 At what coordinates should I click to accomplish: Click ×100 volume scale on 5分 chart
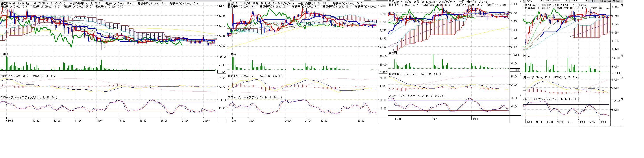[x=222, y=72]
